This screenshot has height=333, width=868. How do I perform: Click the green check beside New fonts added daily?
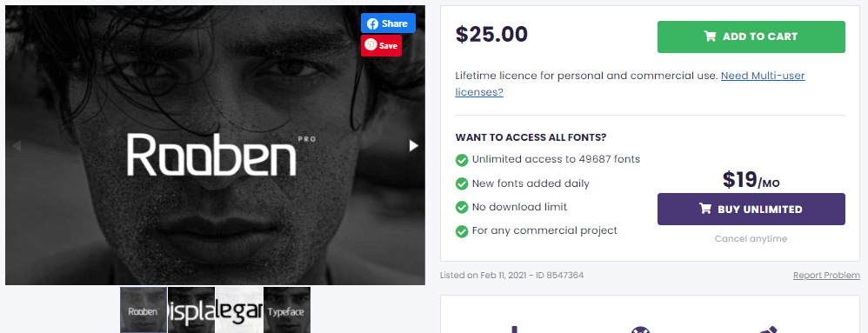(x=462, y=183)
